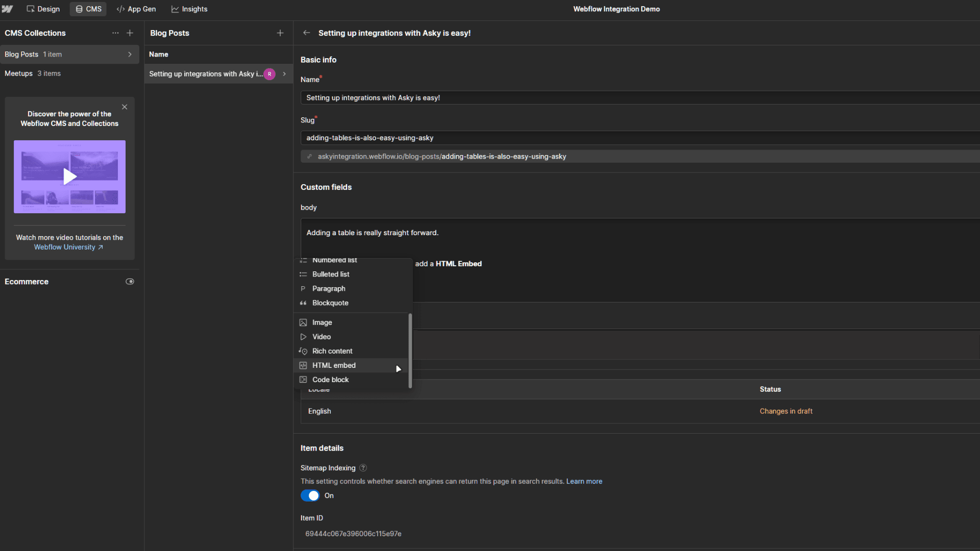Insert a Rich content block

pos(351,351)
